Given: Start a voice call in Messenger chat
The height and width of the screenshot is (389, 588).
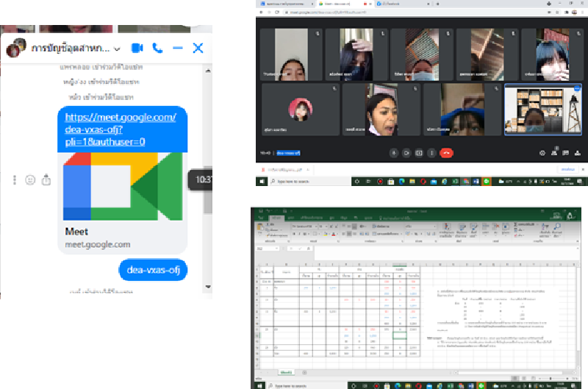Looking at the screenshot, I should point(157,48).
